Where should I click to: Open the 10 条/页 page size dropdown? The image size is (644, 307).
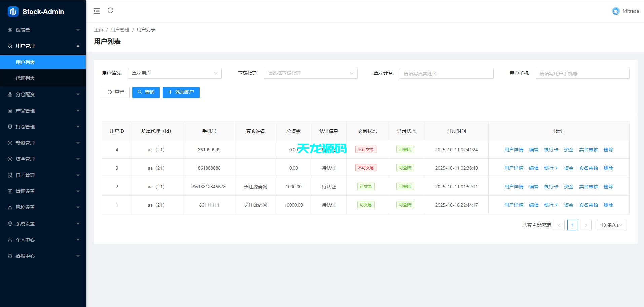click(x=611, y=225)
